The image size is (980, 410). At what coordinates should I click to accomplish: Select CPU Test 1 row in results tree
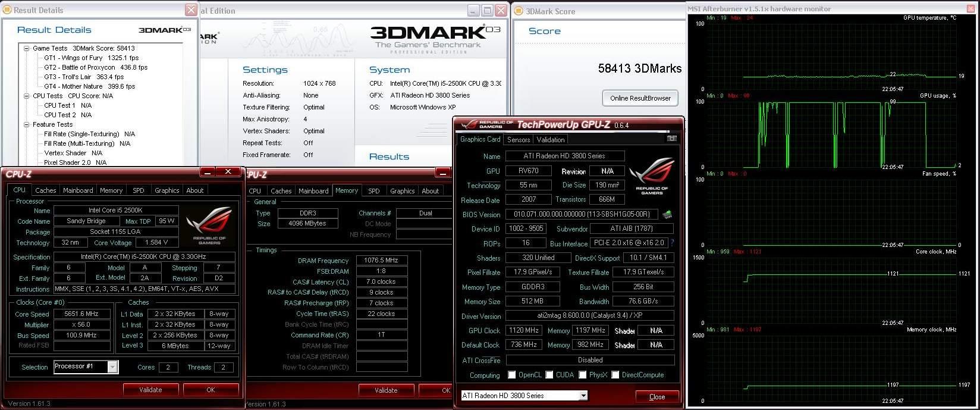[x=68, y=105]
